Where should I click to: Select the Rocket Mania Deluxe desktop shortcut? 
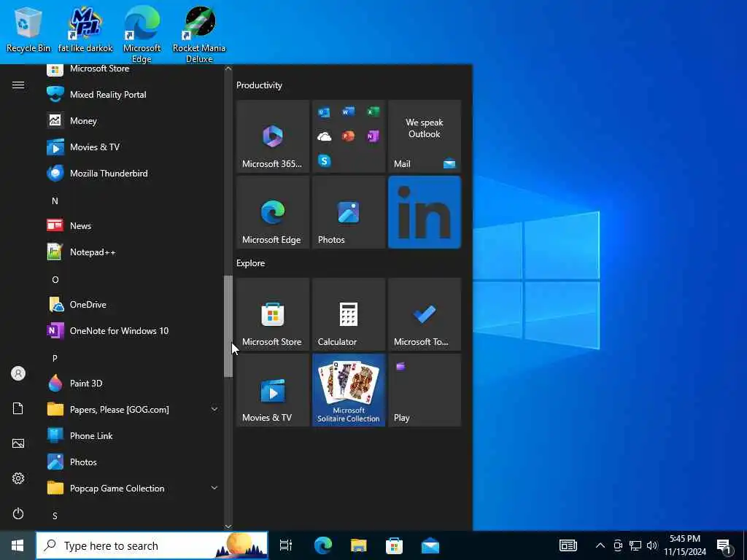(x=199, y=34)
